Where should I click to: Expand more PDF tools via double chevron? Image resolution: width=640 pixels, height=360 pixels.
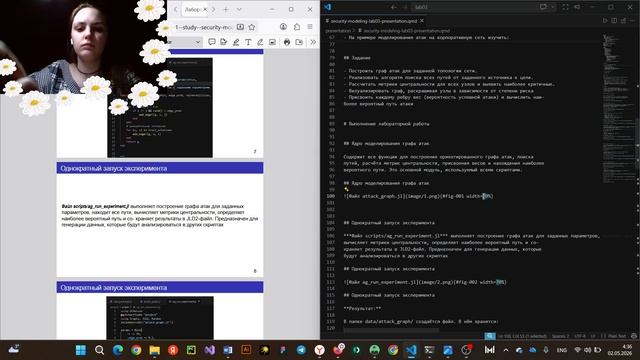coord(313,42)
